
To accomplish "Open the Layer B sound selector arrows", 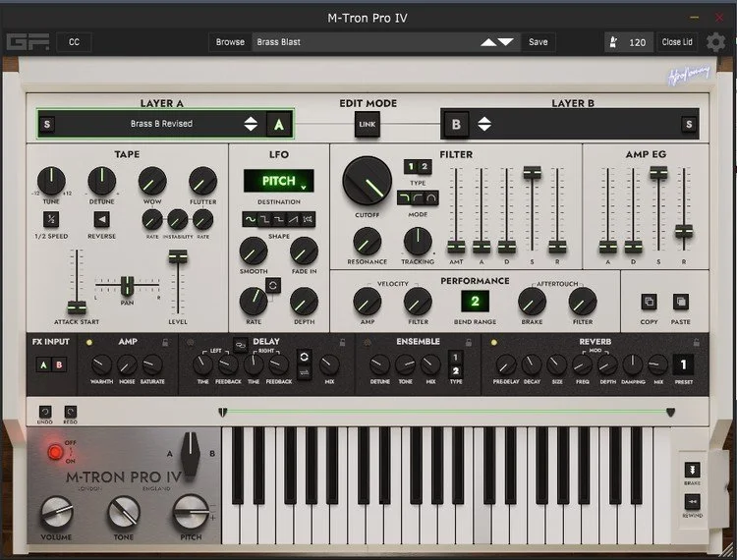I will point(484,124).
